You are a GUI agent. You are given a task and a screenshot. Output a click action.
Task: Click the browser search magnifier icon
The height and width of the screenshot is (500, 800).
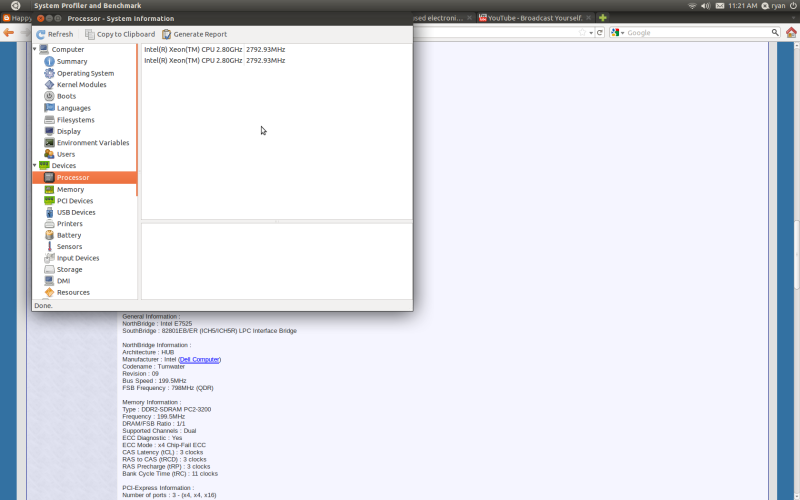(775, 33)
